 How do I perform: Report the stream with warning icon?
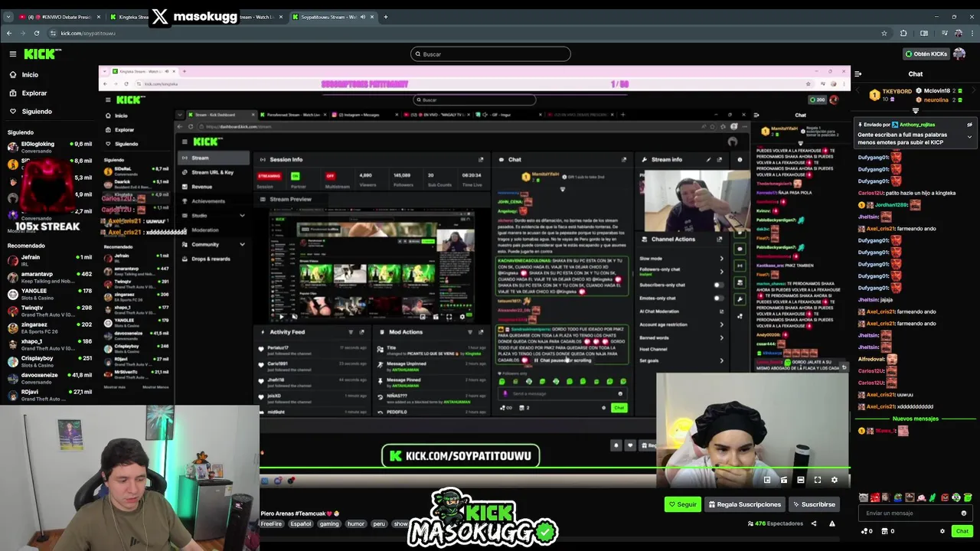832,523
